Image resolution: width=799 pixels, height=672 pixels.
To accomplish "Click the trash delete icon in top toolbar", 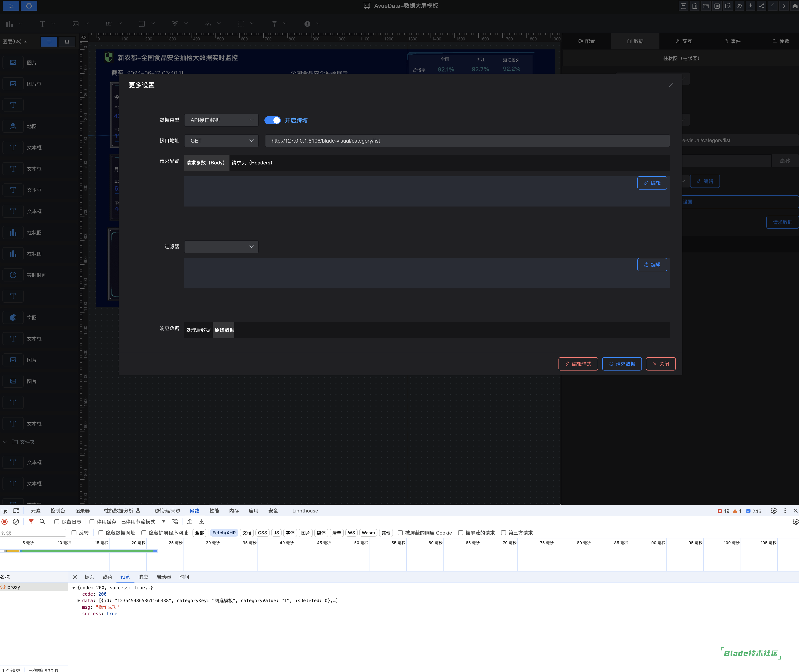I will click(x=695, y=6).
